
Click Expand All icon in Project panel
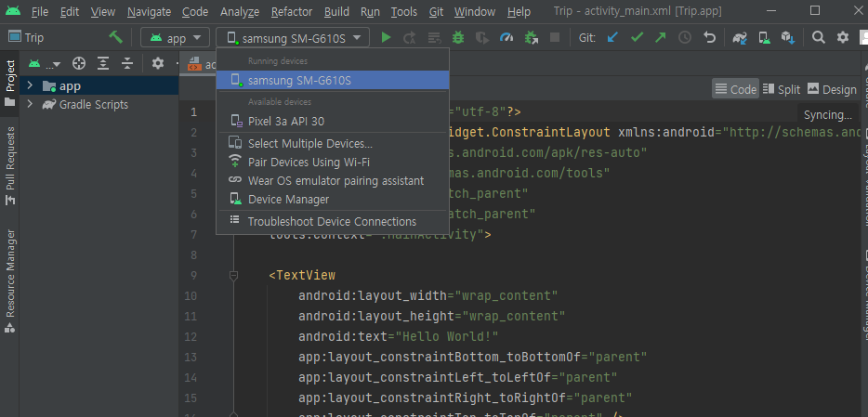coord(103,63)
